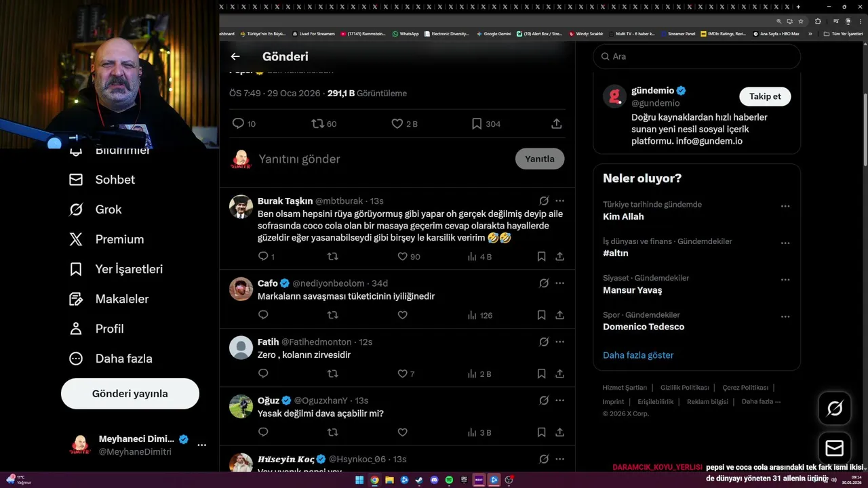Open floating Grok button at bottom right

click(x=834, y=408)
